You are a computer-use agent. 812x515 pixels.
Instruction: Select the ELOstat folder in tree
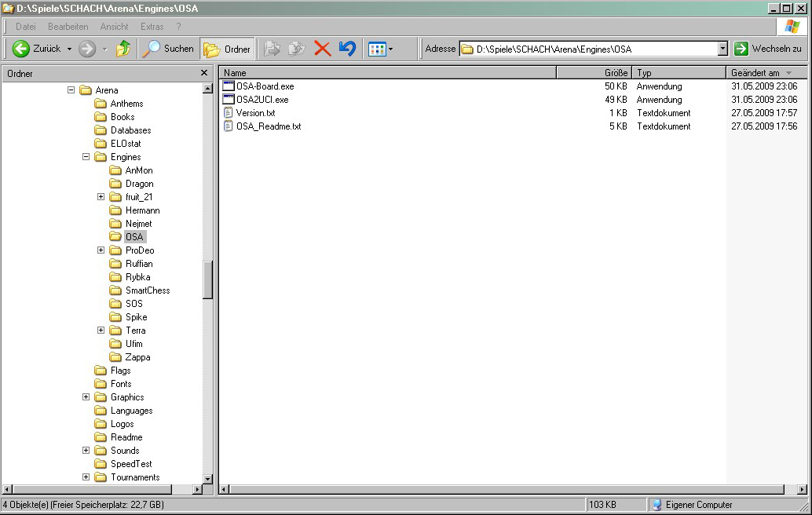pyautogui.click(x=126, y=144)
